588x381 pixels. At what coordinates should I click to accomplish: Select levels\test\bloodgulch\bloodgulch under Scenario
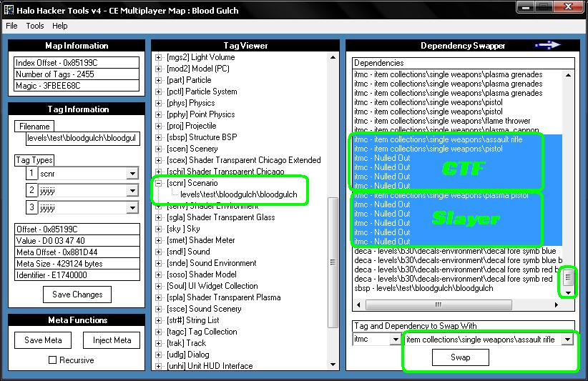pyautogui.click(x=238, y=194)
